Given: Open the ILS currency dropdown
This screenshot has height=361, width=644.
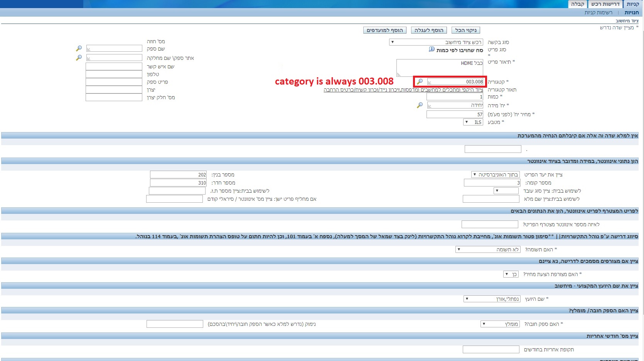Looking at the screenshot, I should click(x=467, y=122).
